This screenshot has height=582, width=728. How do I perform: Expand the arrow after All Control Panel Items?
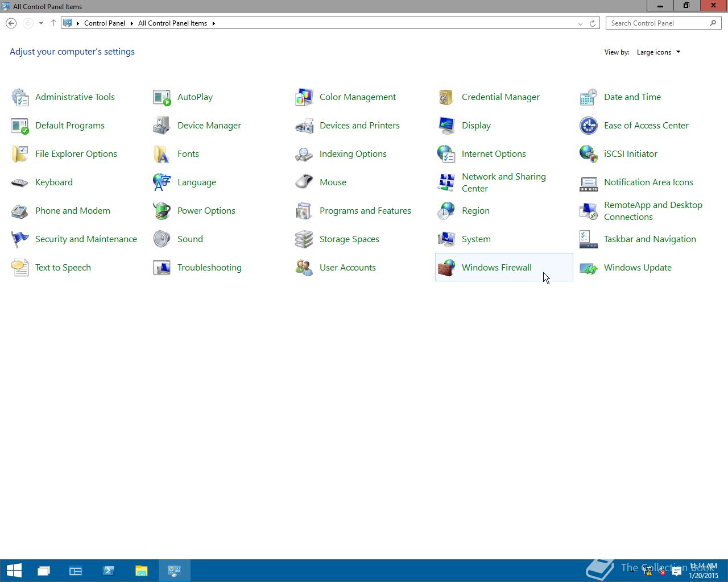[214, 23]
